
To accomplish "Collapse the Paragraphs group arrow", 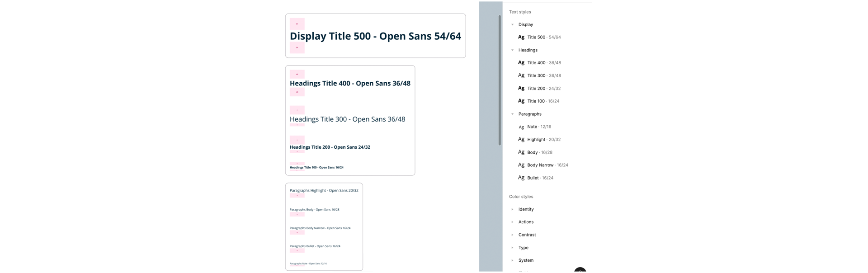I will click(512, 114).
